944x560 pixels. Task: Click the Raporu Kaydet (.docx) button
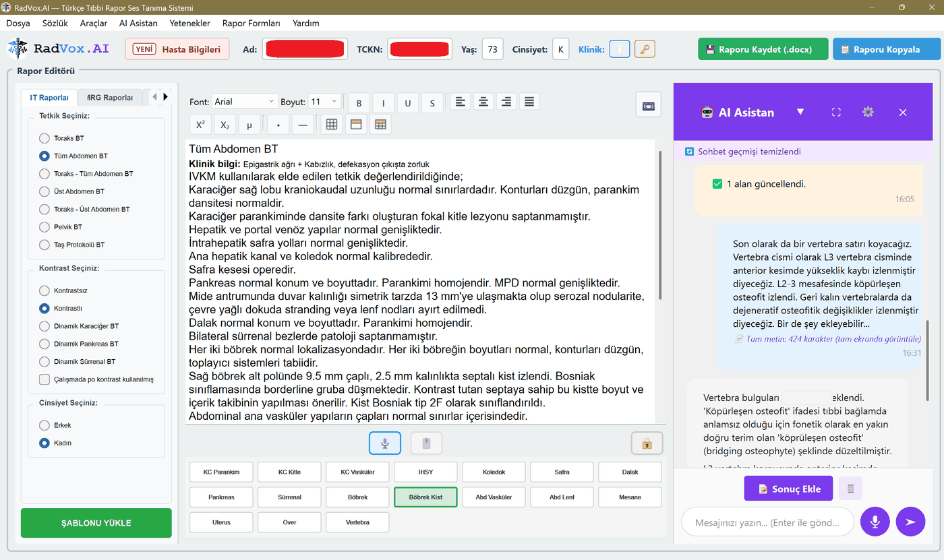coord(763,49)
